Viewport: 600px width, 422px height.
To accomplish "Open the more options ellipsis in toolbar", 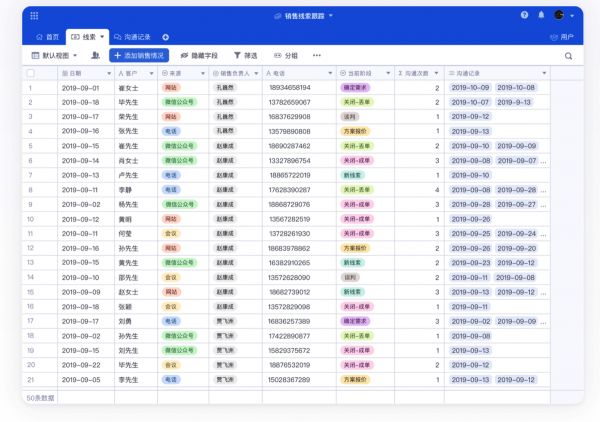I will click(318, 56).
